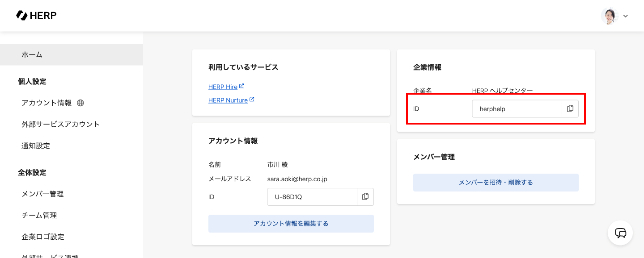Viewport: 644px width, 258px height.
Task: Click the external-link icon next to HERP Nurture
Action: point(252,100)
